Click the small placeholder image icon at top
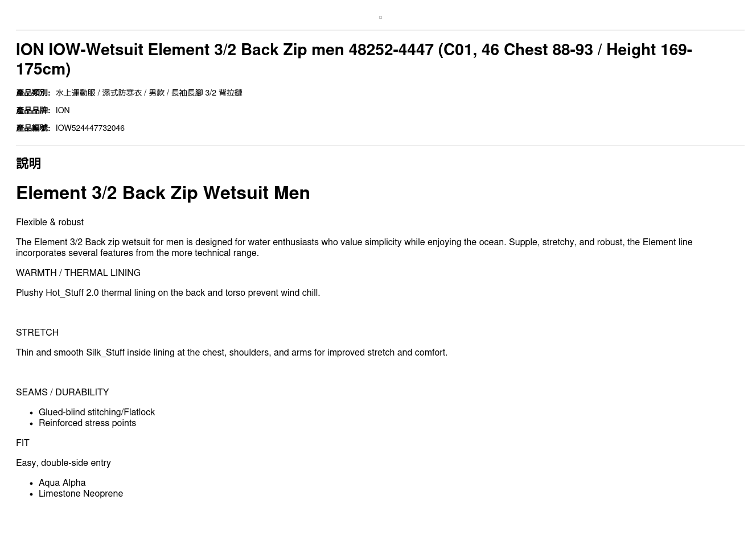 tap(380, 18)
